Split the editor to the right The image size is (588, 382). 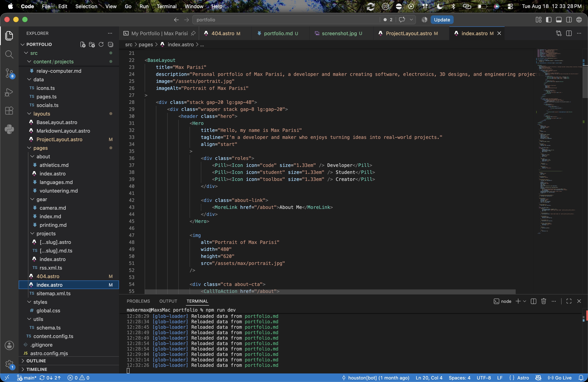(569, 33)
